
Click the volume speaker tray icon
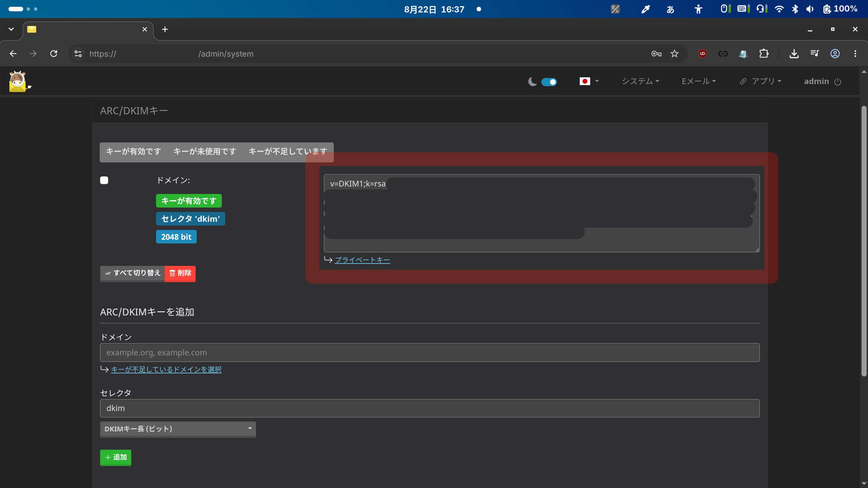[810, 9]
